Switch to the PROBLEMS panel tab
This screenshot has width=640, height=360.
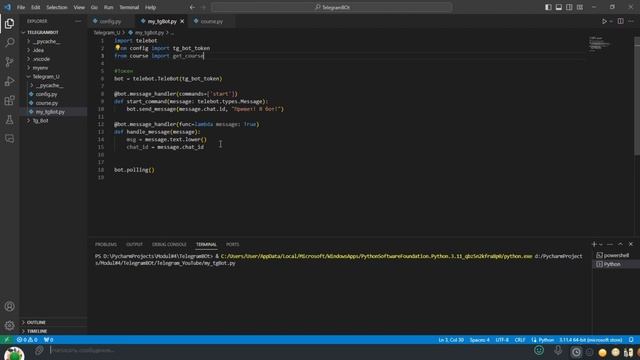(x=106, y=244)
